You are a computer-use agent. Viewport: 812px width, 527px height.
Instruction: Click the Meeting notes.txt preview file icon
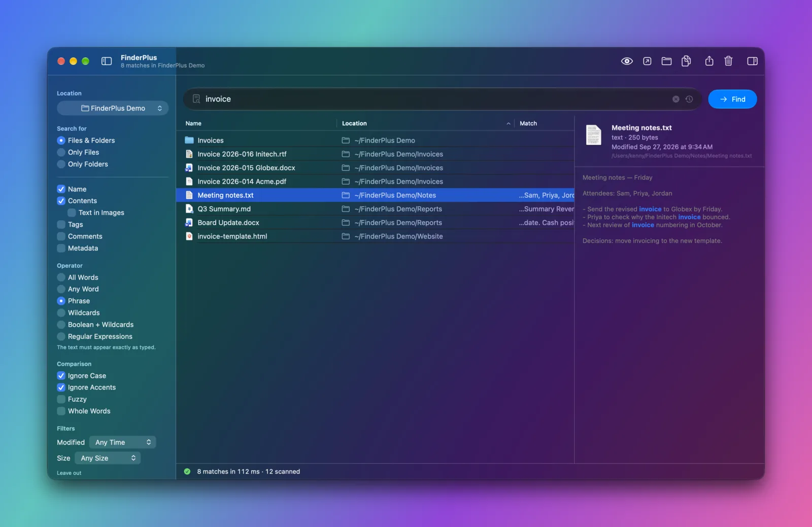(x=594, y=135)
